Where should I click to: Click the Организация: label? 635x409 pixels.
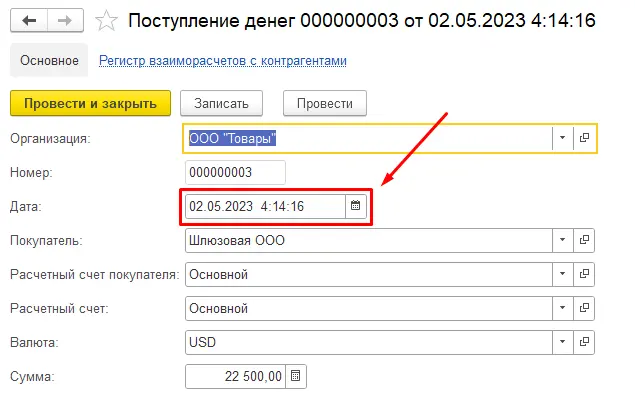[x=50, y=138]
